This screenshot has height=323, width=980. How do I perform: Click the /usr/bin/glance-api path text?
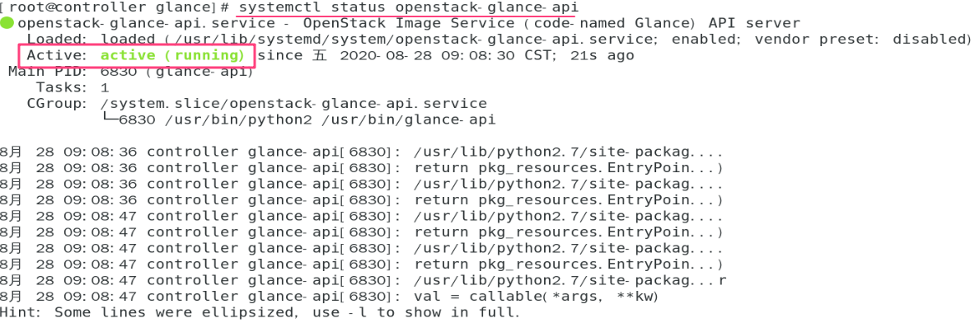tap(408, 120)
